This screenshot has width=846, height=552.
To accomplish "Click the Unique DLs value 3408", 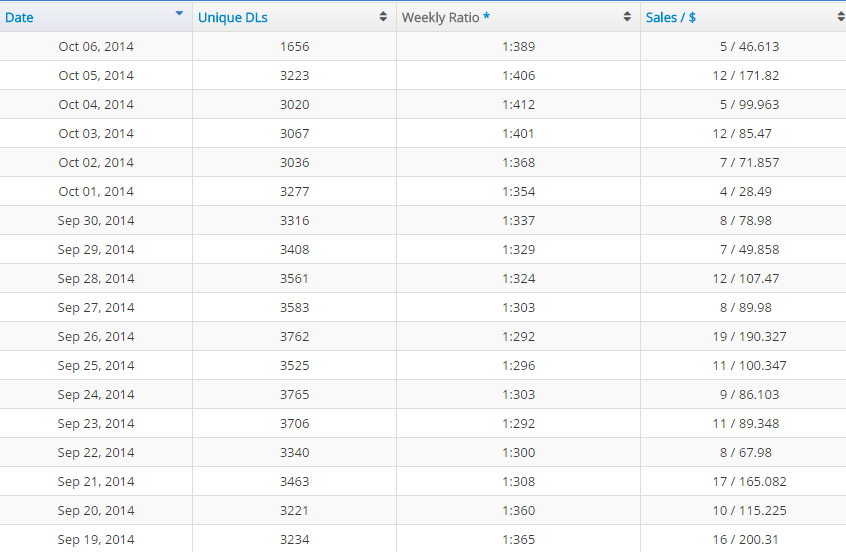I will [295, 250].
